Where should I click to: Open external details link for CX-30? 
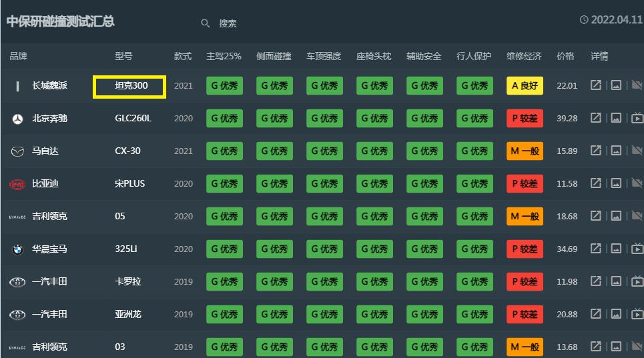point(595,151)
